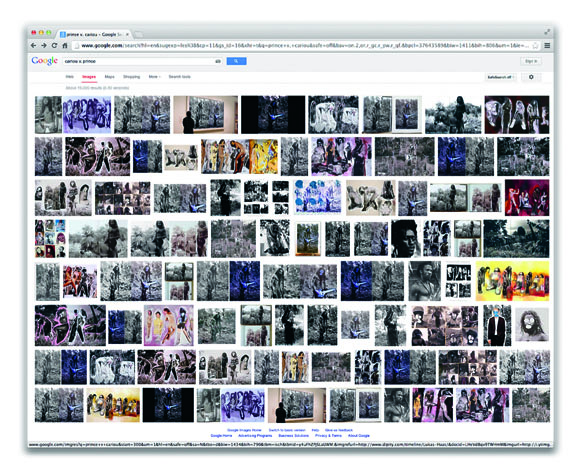Open the About Google link

tap(359, 436)
